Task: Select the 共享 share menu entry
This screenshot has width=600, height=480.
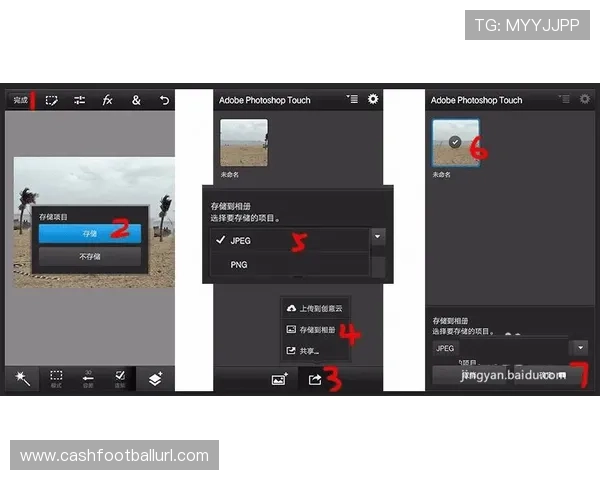Action: [315, 351]
